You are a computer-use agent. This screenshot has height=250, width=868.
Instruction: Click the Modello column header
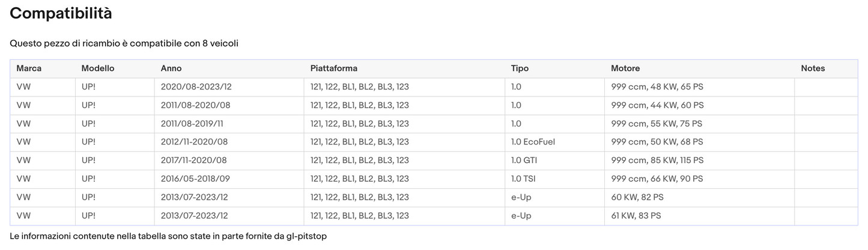tap(97, 68)
